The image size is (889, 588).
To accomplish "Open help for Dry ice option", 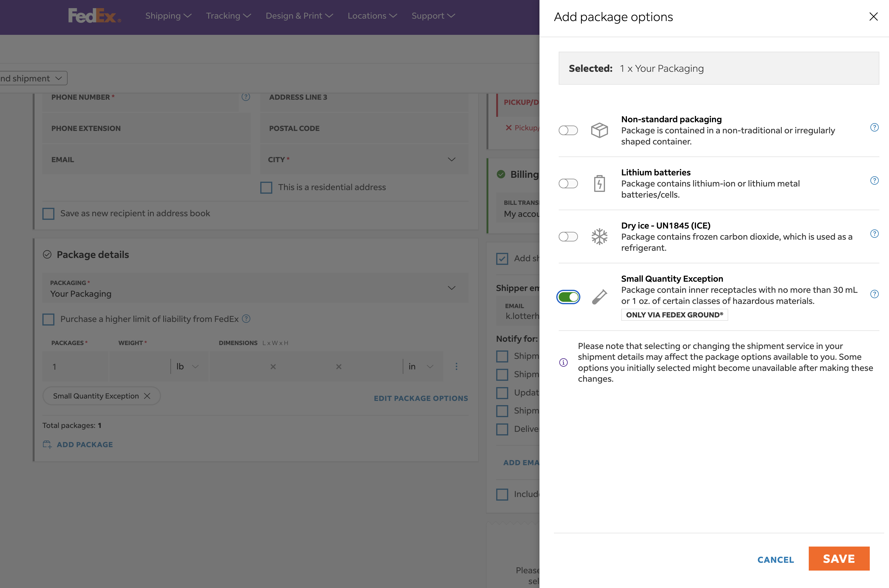I will pyautogui.click(x=874, y=234).
